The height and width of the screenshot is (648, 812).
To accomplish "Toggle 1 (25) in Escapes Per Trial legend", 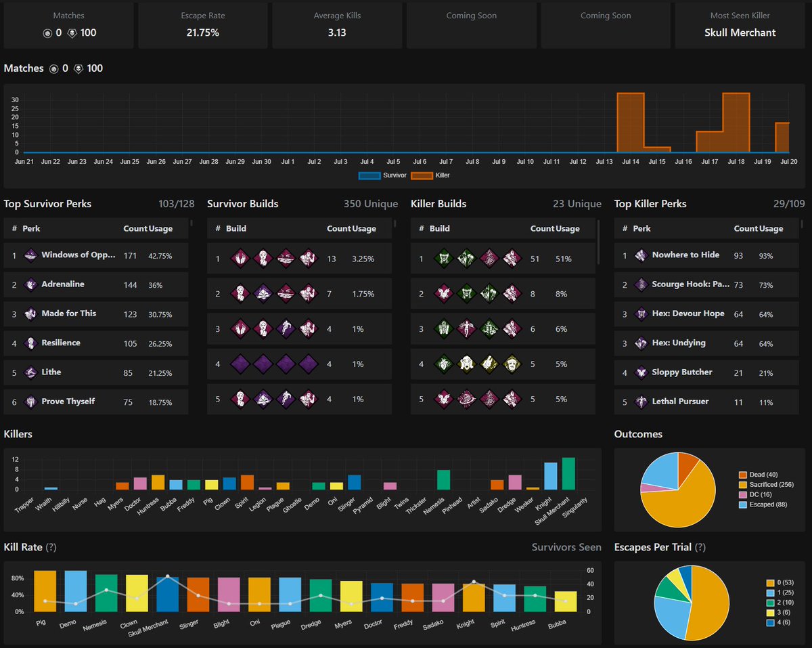I will point(779,592).
